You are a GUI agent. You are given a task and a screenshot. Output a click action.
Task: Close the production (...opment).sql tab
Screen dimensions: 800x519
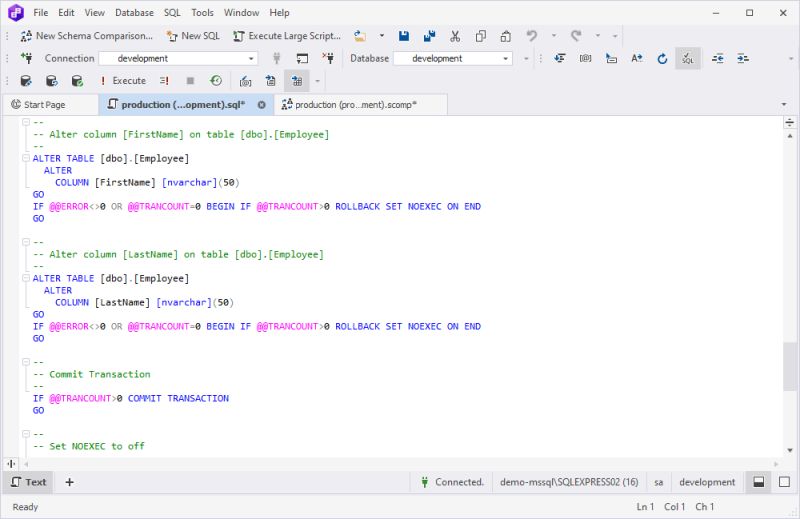(x=262, y=105)
